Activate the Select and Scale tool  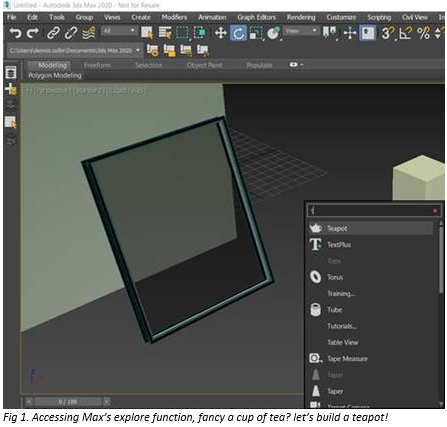pos(256,33)
